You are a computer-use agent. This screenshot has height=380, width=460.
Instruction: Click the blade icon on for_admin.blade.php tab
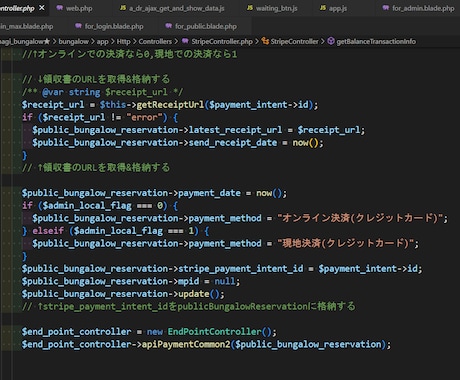(x=386, y=8)
